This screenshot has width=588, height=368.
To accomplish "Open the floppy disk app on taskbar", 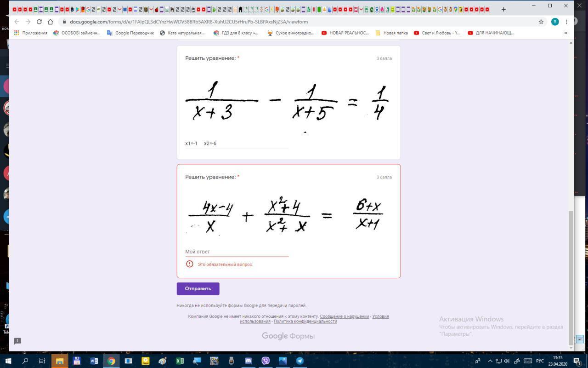I will (77, 361).
